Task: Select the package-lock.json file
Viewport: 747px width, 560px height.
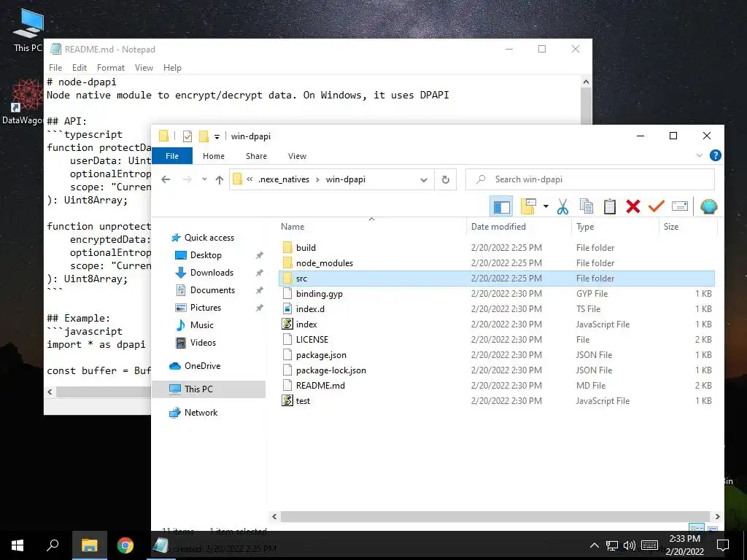Action: tap(496, 370)
